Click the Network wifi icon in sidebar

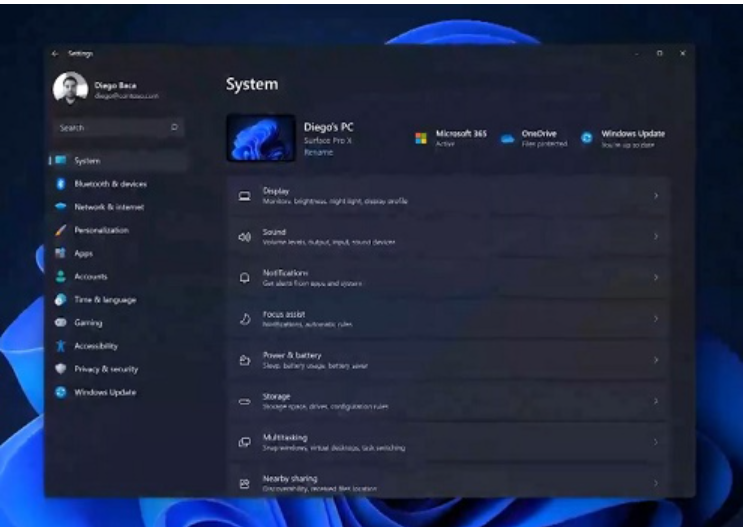pos(61,206)
